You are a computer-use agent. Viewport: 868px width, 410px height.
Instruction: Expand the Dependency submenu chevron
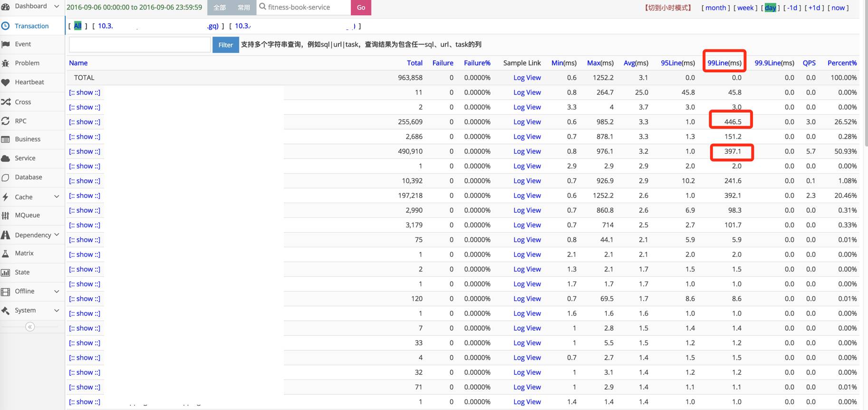[x=57, y=234]
